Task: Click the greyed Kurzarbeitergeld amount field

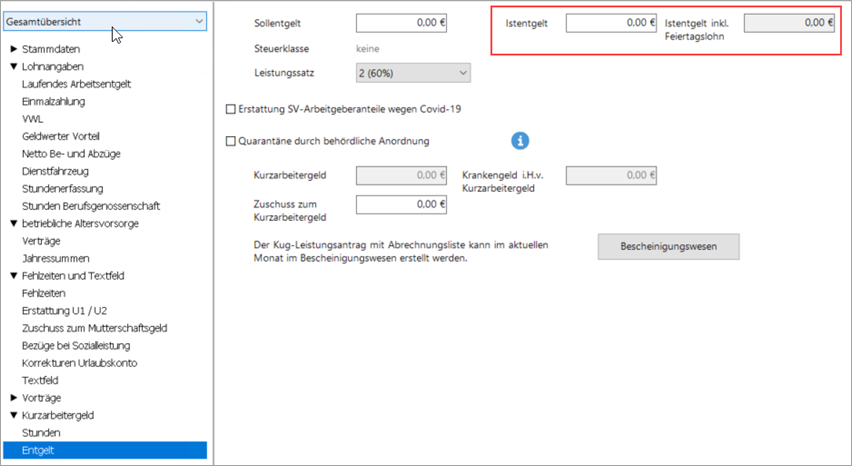Action: pyautogui.click(x=402, y=175)
